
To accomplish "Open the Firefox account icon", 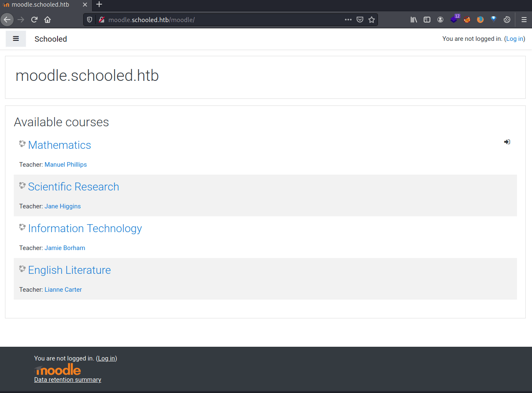I will pos(440,20).
